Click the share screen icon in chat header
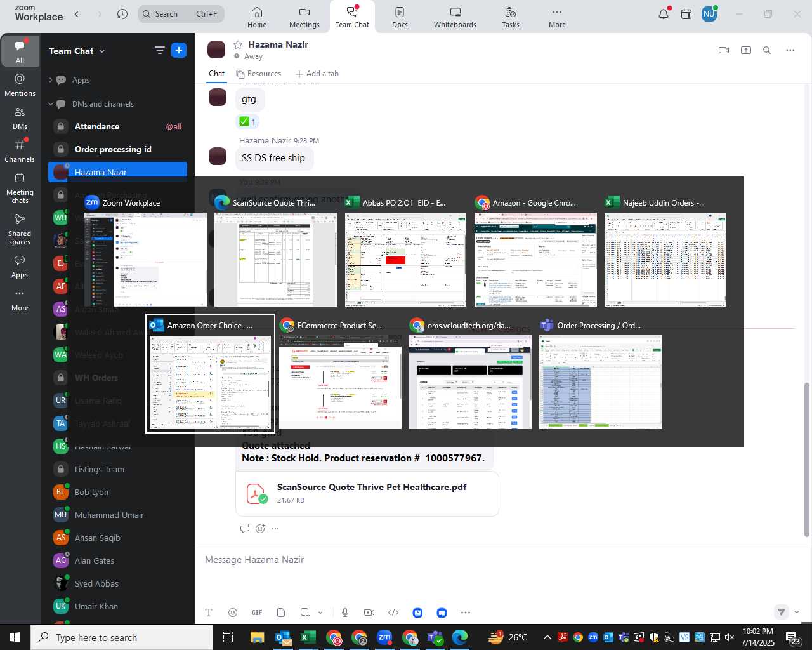Viewport: 812px width, 650px height. [x=746, y=50]
